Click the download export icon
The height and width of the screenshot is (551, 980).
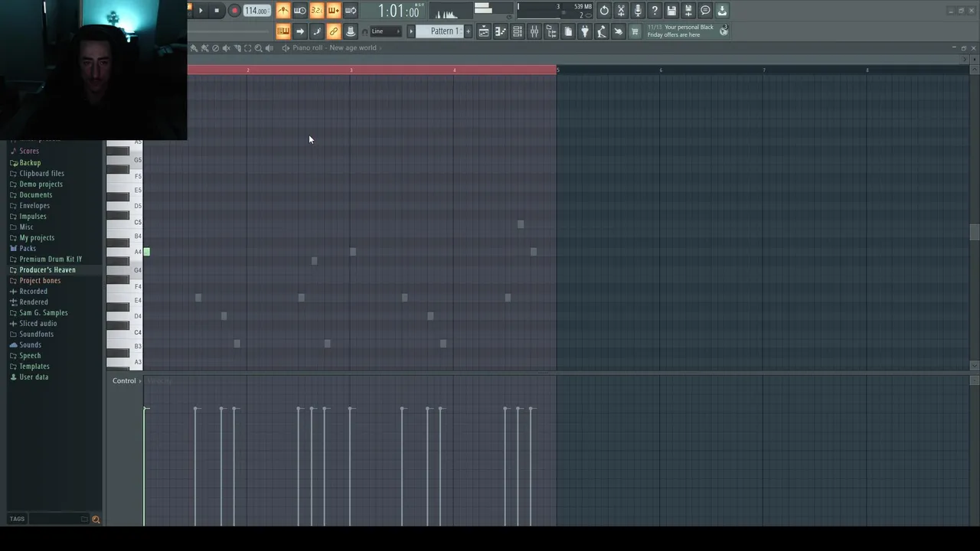coord(722,11)
